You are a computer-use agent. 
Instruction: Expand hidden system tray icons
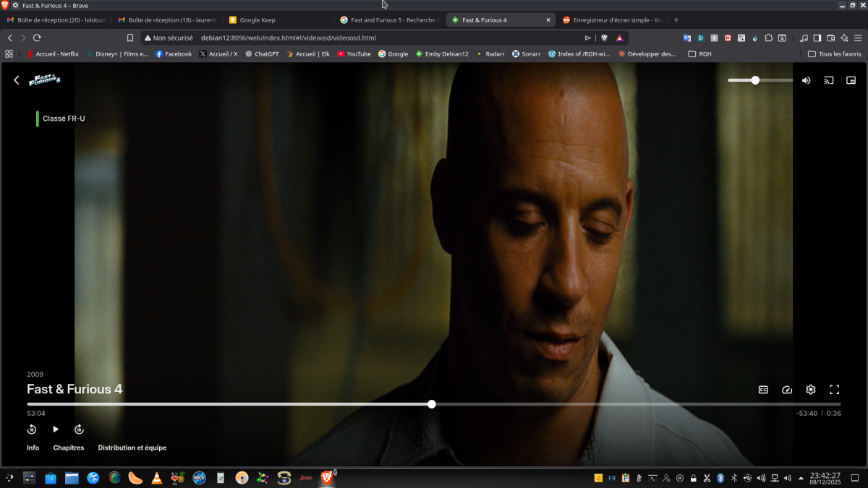(800, 478)
